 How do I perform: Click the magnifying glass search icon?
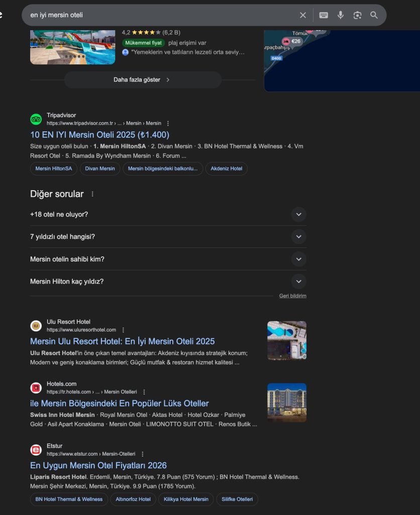[374, 15]
